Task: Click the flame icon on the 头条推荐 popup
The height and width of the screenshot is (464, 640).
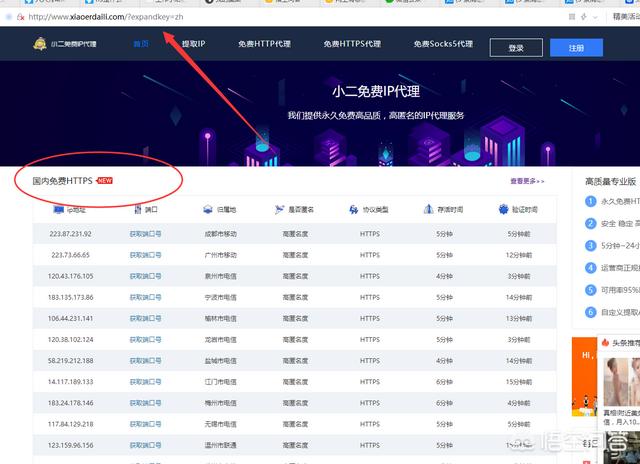Action: 605,342
